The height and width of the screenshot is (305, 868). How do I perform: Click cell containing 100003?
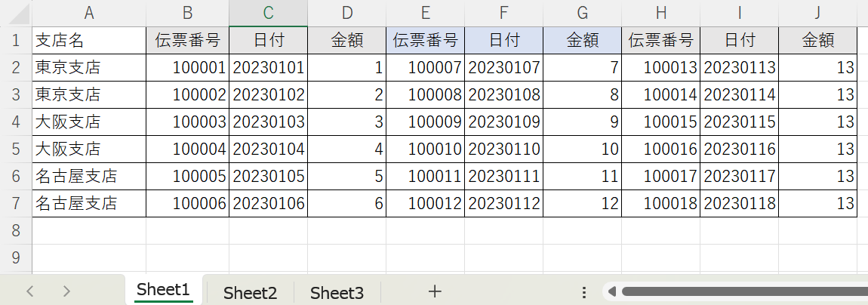188,122
